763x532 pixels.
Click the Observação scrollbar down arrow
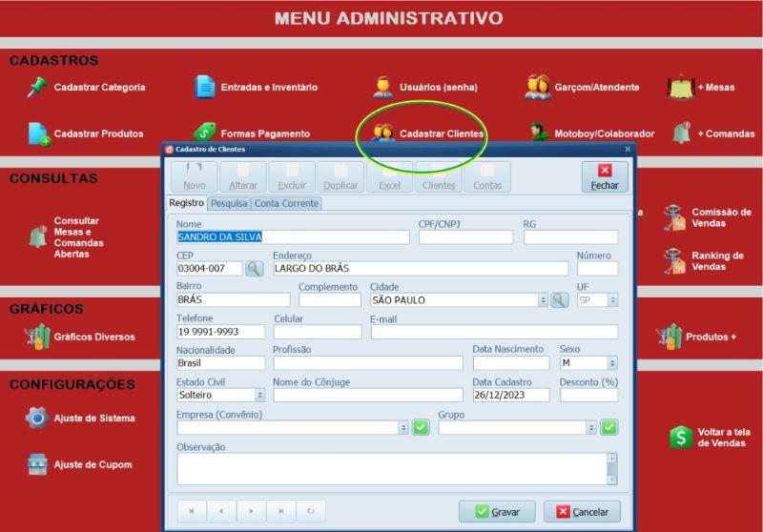pyautogui.click(x=611, y=479)
